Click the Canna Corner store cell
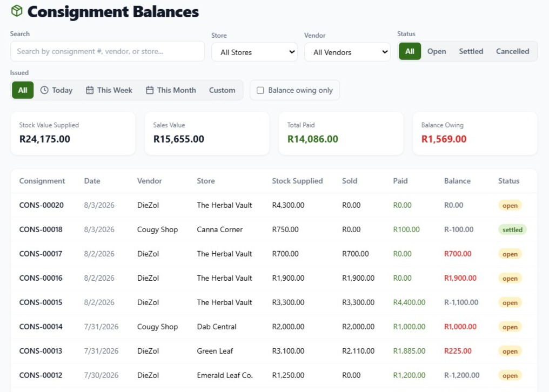Image resolution: width=549 pixels, height=392 pixels. click(x=219, y=229)
